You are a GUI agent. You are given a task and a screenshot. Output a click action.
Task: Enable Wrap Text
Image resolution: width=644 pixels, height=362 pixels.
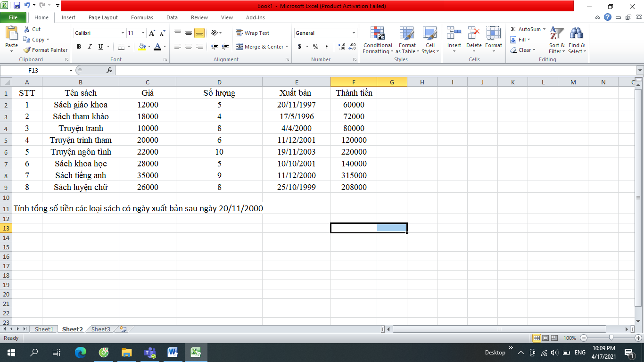(x=253, y=33)
